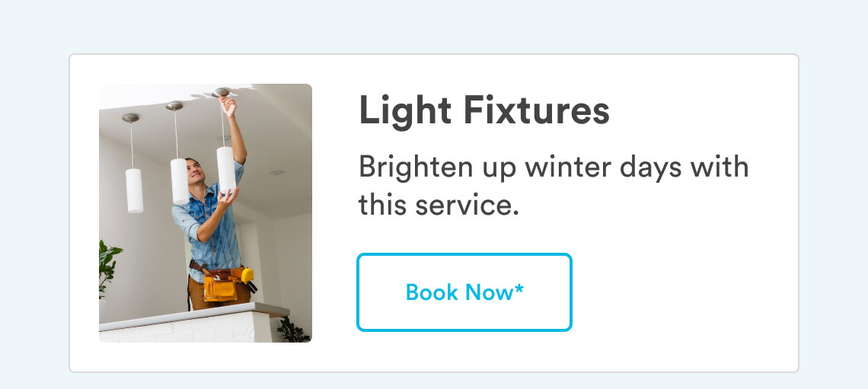Click the plant at photo's bottom right corner
Viewport: 868px width, 389px height.
(292, 331)
